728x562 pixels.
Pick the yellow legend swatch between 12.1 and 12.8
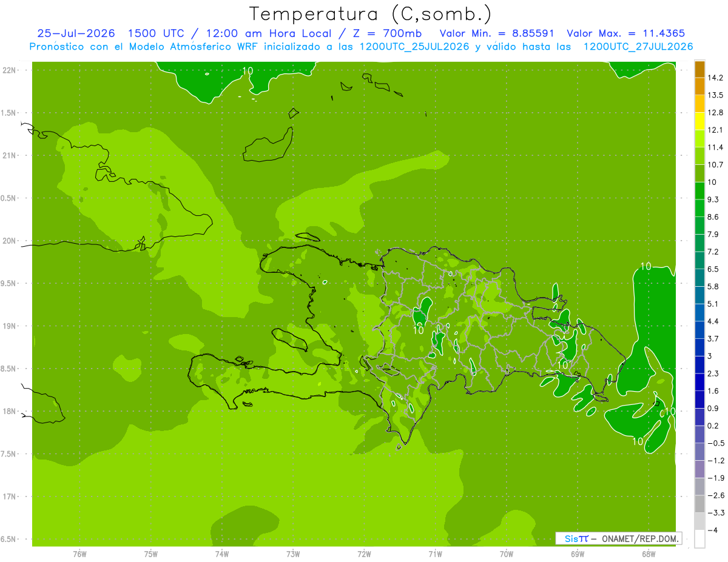699,121
